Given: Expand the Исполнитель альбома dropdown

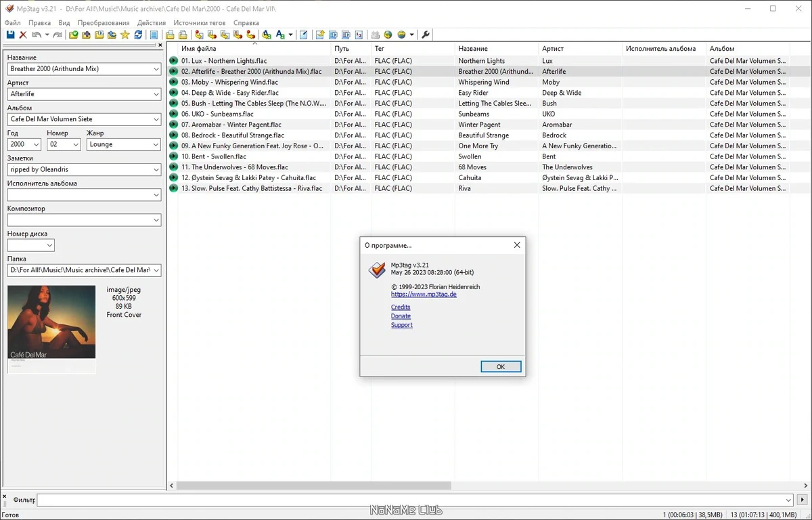Looking at the screenshot, I should click(x=156, y=195).
